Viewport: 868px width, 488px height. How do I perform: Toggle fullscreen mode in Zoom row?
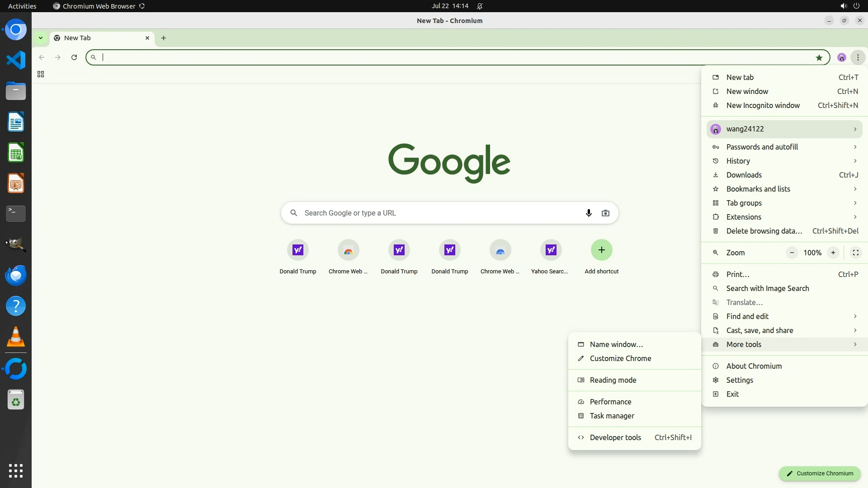[x=855, y=253]
